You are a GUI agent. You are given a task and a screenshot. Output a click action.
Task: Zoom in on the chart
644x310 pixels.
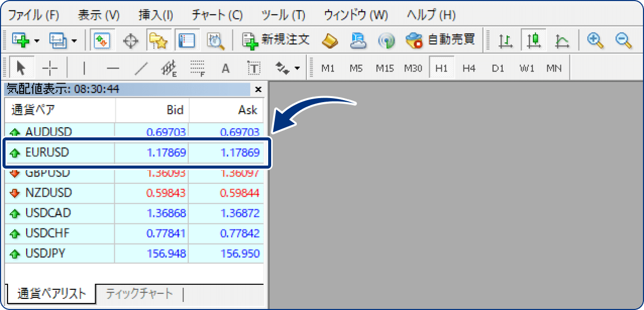point(595,40)
